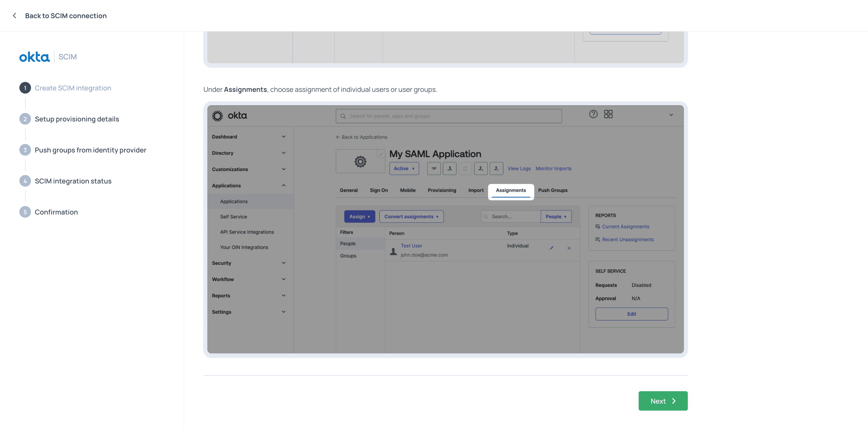Open the apps grid icon
This screenshot has width=868, height=430.
[608, 114]
